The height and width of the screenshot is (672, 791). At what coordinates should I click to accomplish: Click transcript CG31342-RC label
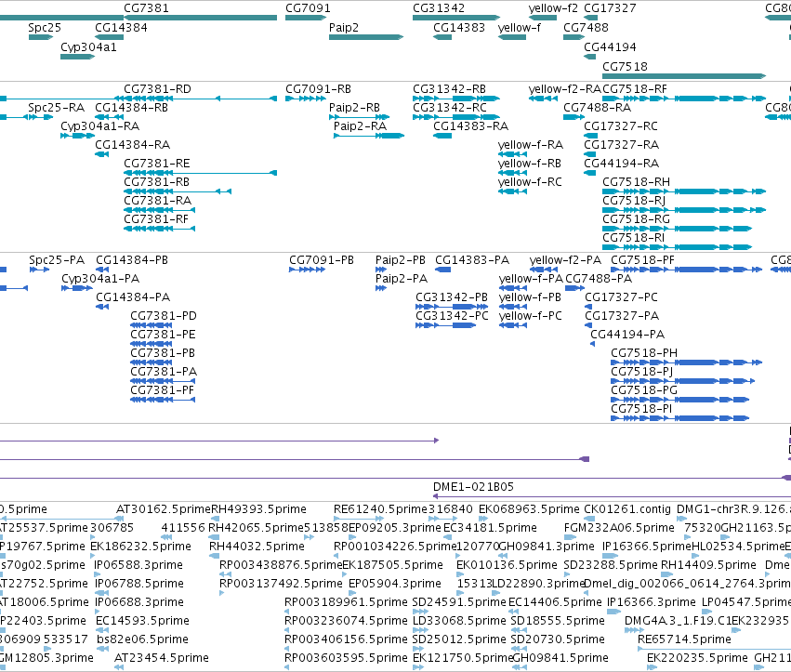click(x=450, y=108)
